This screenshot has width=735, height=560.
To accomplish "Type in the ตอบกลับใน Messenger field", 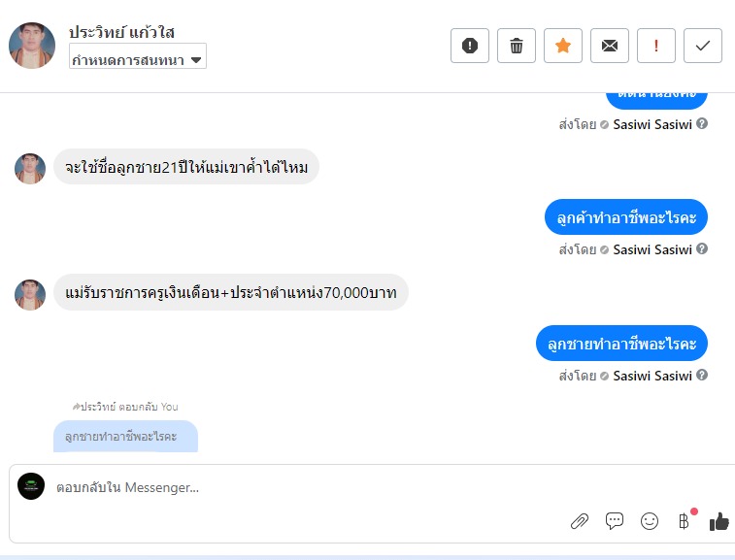I will point(291,488).
